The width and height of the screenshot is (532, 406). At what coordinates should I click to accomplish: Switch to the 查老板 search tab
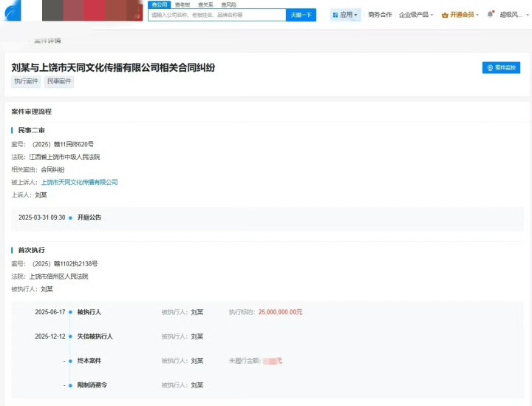[x=183, y=4]
